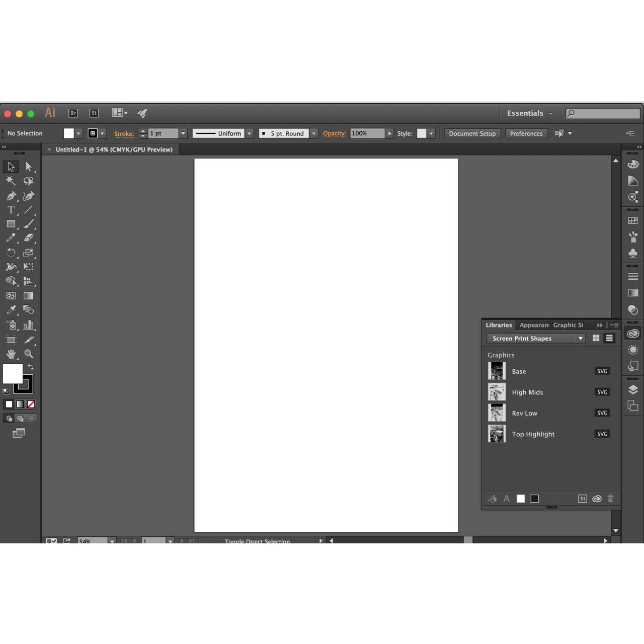Screen dimensions: 644x644
Task: Click the Stroke label link
Action: pos(124,134)
